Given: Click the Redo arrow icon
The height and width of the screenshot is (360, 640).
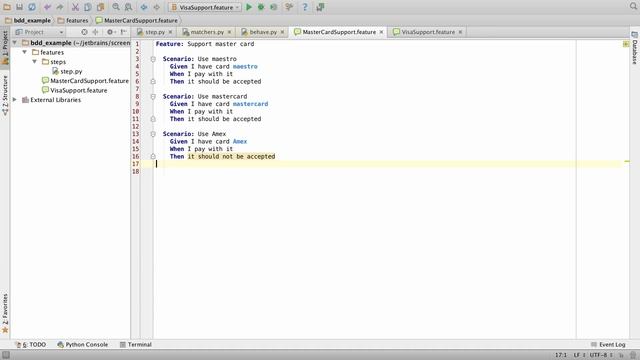Looking at the screenshot, I should click(x=60, y=7).
